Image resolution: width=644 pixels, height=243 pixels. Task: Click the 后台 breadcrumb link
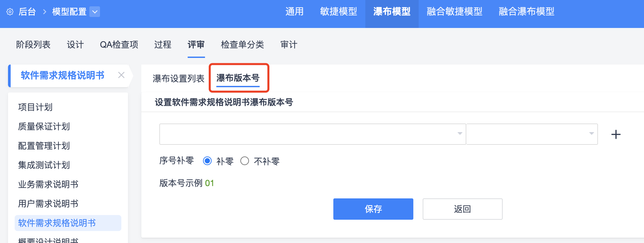coord(27,12)
